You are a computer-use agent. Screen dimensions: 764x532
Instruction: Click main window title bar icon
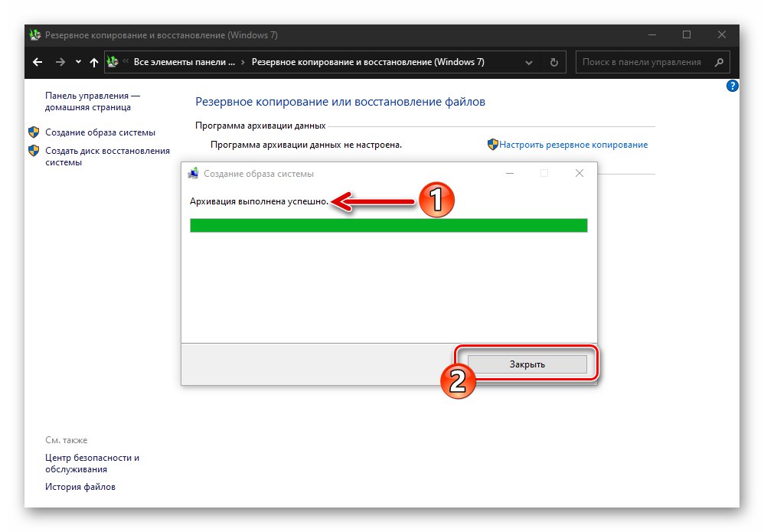(34, 35)
